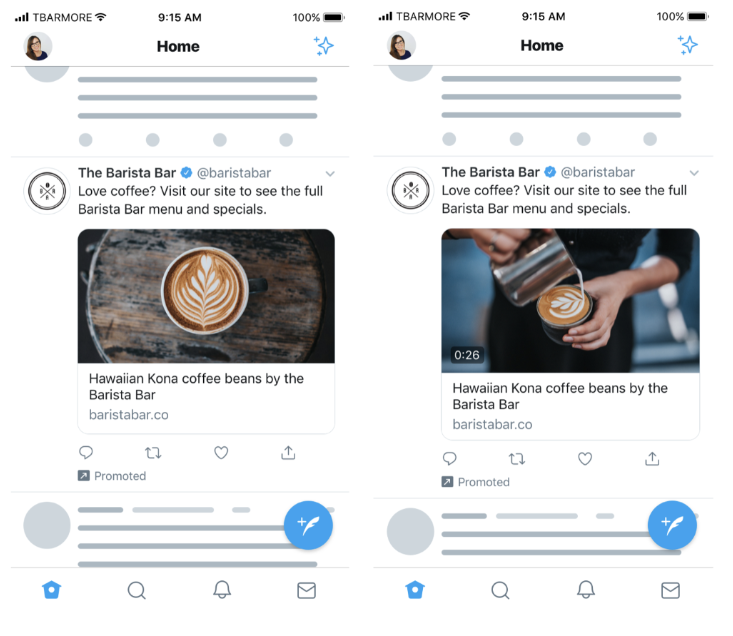Screen dimensions: 733x636
Task: Like the left Barista Bar promoted tweet
Action: pos(221,453)
